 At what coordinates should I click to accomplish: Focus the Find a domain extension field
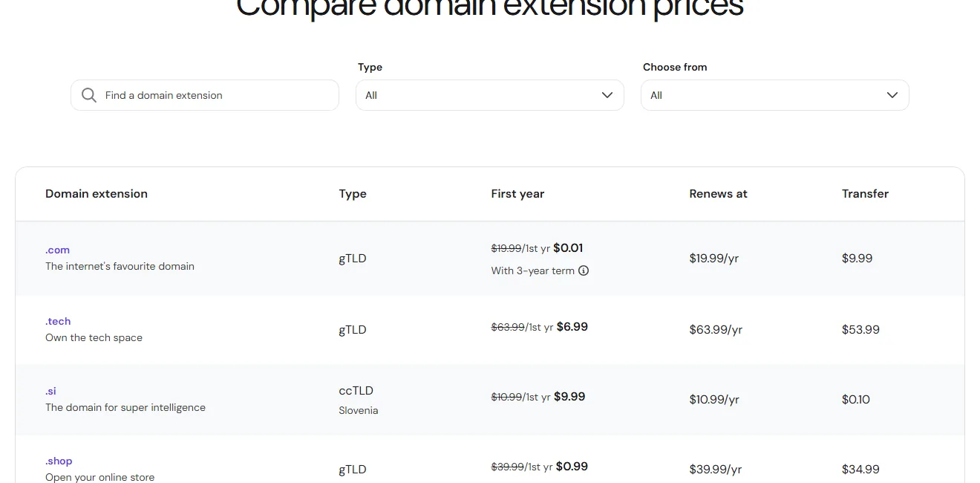pyautogui.click(x=205, y=95)
